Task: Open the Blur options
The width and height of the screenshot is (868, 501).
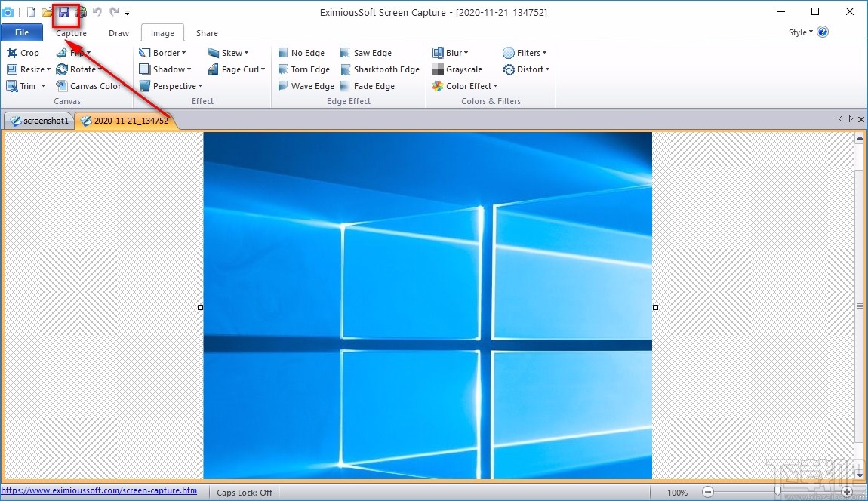Action: 450,53
